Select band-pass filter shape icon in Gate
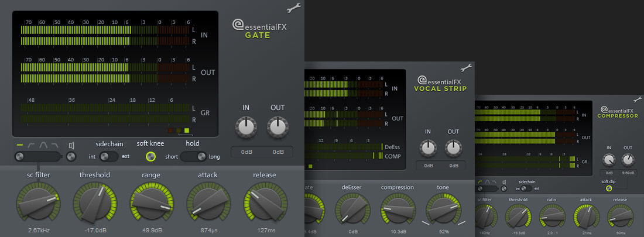 pos(43,145)
